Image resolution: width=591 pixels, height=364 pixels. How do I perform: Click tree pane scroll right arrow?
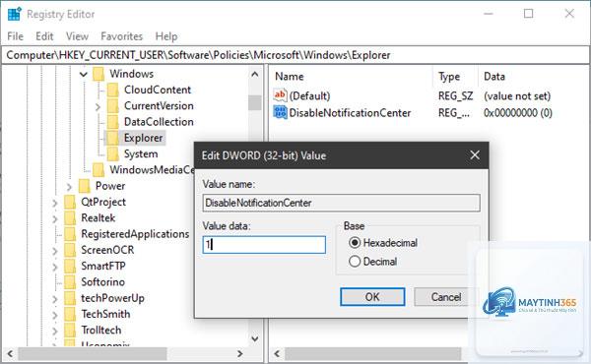pos(240,354)
